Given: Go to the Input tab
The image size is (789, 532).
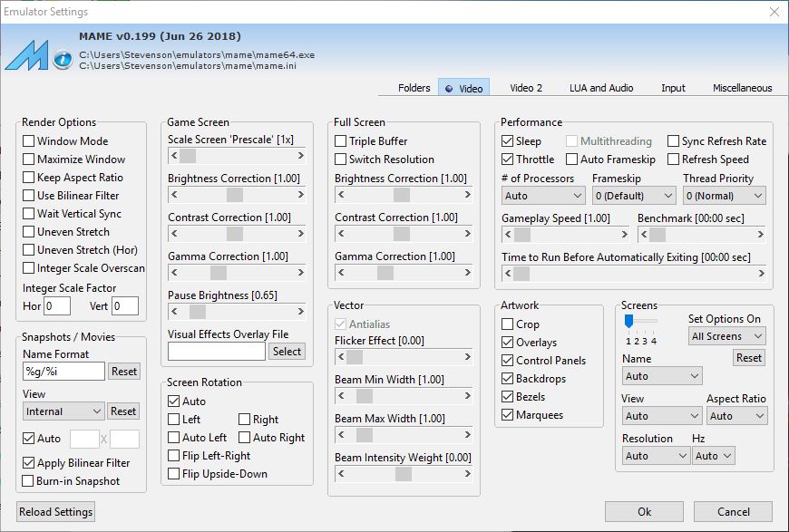Looking at the screenshot, I should tap(673, 88).
